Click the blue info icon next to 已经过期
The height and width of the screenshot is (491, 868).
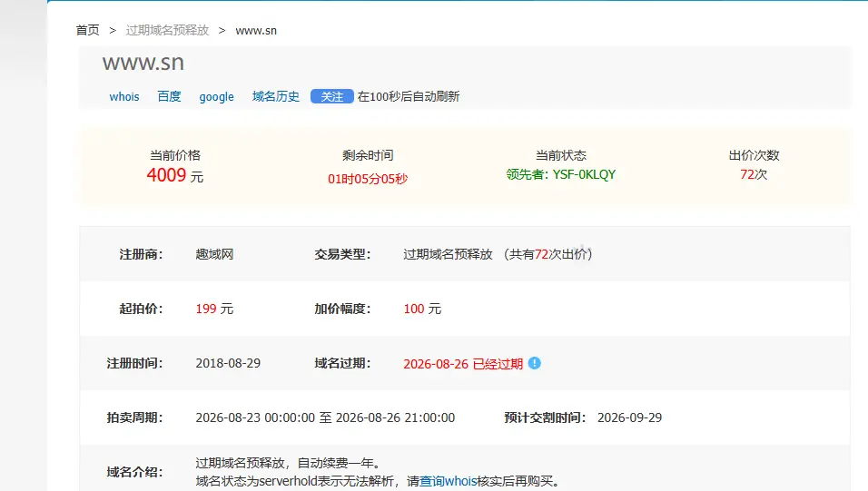[x=534, y=363]
